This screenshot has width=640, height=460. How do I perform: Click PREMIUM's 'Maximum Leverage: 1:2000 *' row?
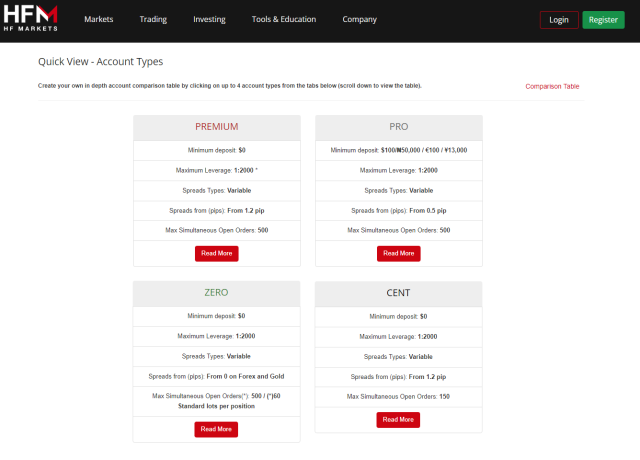pos(217,171)
